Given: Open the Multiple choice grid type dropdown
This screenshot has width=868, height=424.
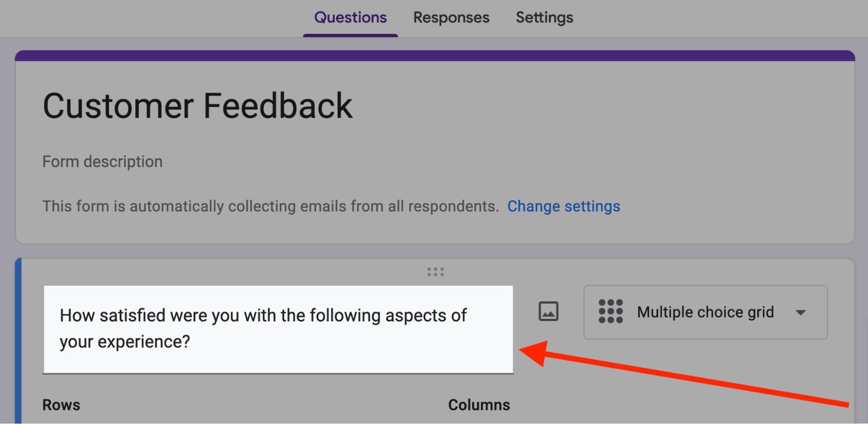Looking at the screenshot, I should click(705, 312).
